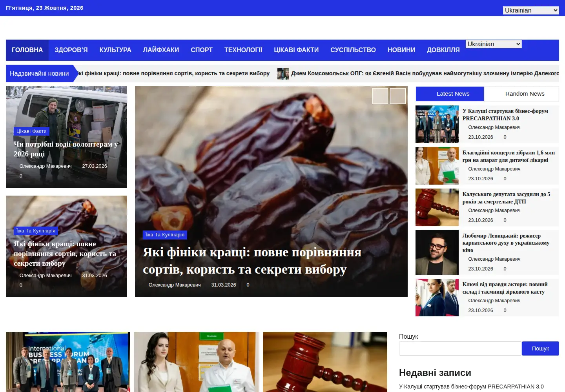Switch to the Random News tab
This screenshot has height=392, width=565.
tap(521, 94)
